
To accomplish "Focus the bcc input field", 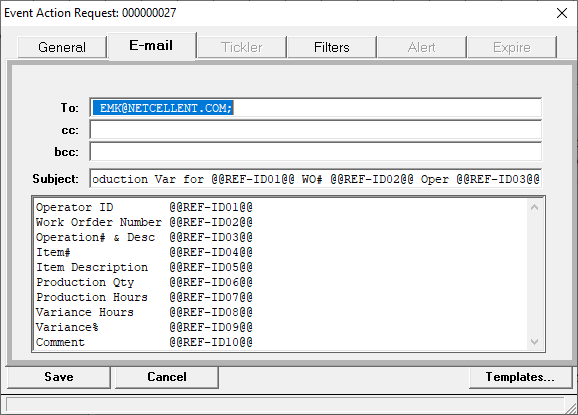I will click(316, 152).
